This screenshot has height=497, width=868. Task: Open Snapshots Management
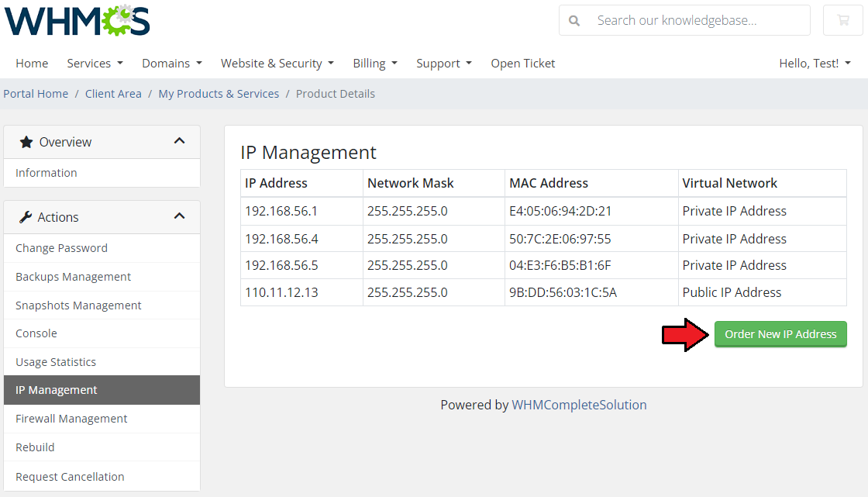point(102,305)
